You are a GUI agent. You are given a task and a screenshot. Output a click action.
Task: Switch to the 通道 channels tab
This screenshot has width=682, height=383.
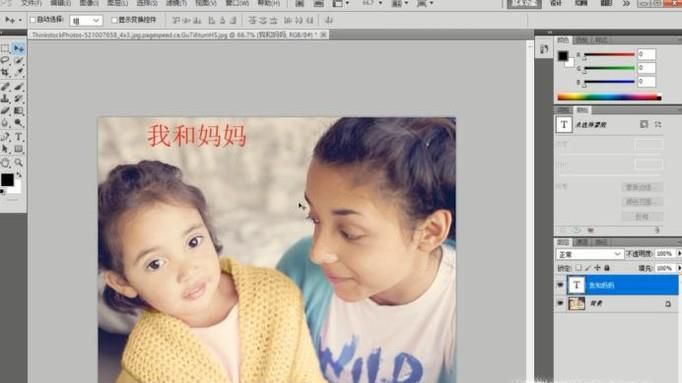[582, 242]
